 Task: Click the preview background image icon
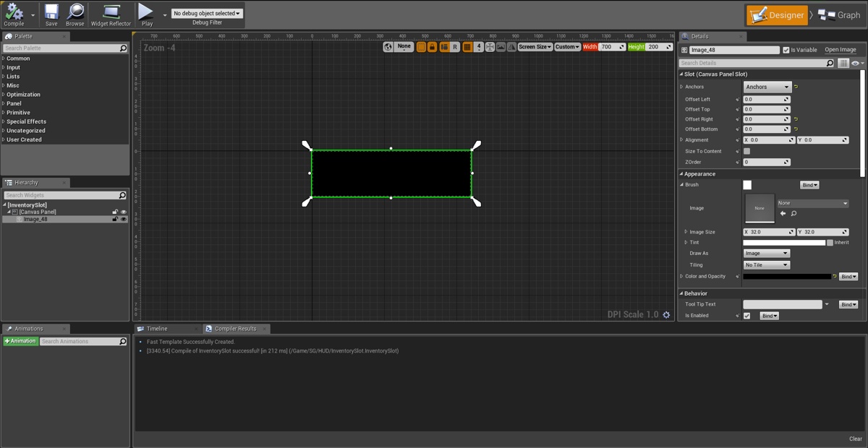click(501, 47)
